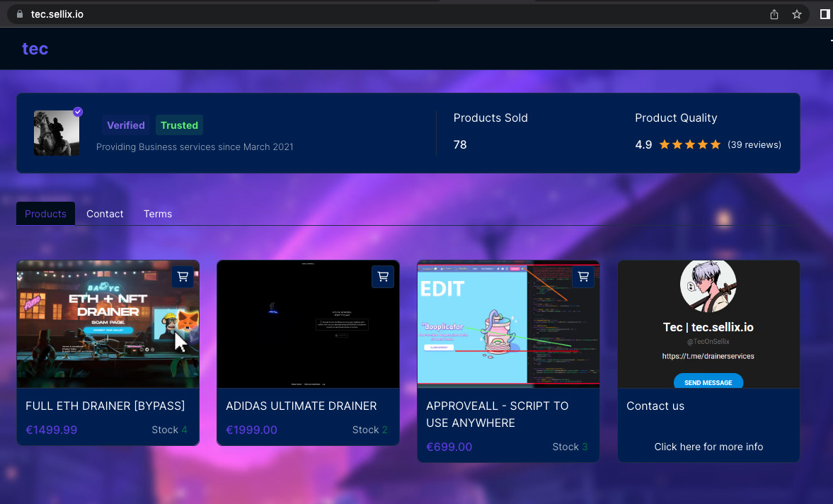The image size is (833, 504).
Task: Click the "Contact us" card heading
Action: [x=655, y=406]
